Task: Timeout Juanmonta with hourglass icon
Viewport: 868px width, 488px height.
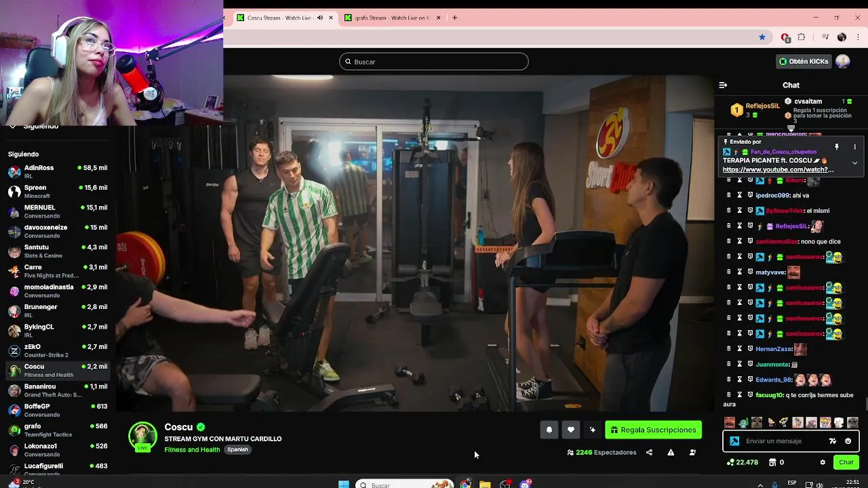Action: [740, 364]
